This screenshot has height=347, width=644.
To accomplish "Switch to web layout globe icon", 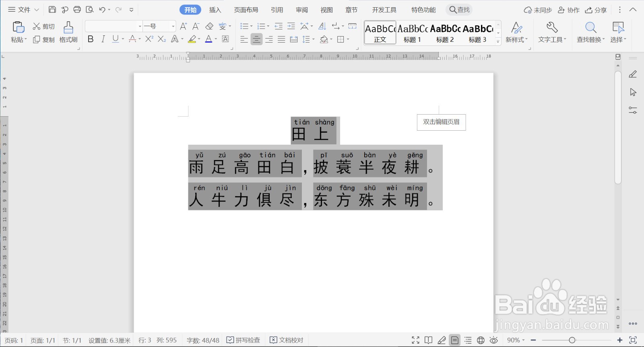I will pos(481,340).
